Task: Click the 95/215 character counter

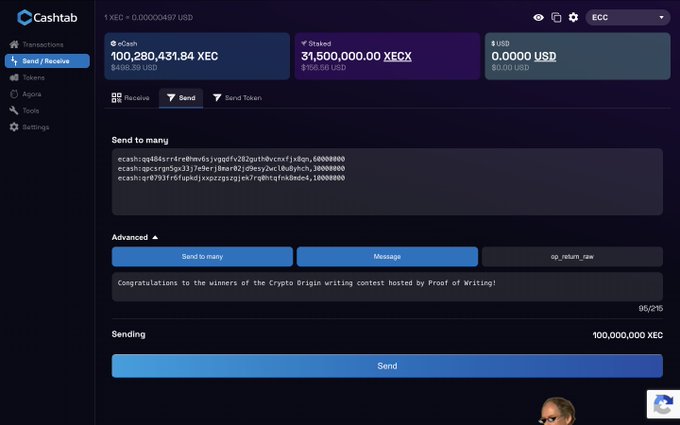Action: tap(651, 308)
